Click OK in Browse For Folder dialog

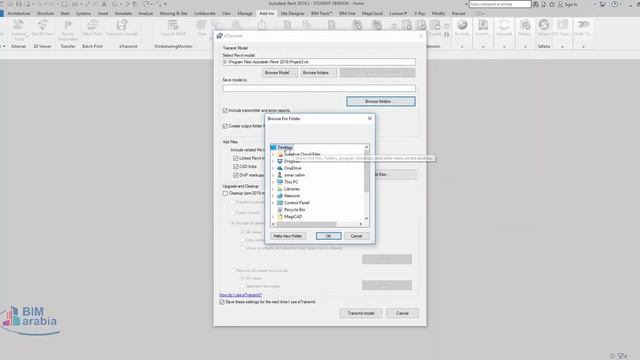tap(329, 236)
